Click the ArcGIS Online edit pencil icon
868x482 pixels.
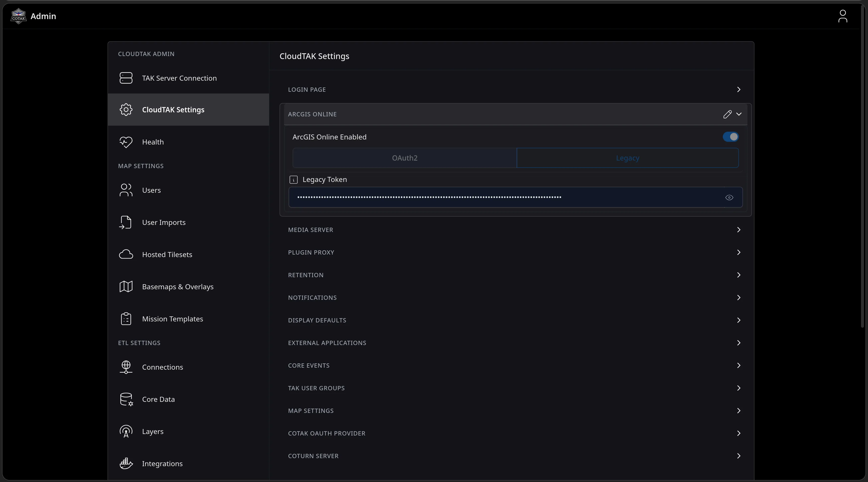727,114
